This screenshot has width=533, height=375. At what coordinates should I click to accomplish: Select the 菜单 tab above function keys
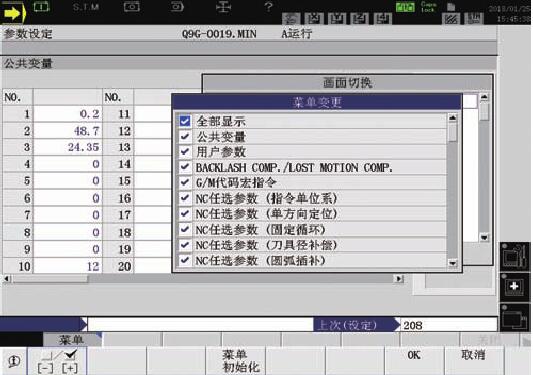[x=72, y=339]
